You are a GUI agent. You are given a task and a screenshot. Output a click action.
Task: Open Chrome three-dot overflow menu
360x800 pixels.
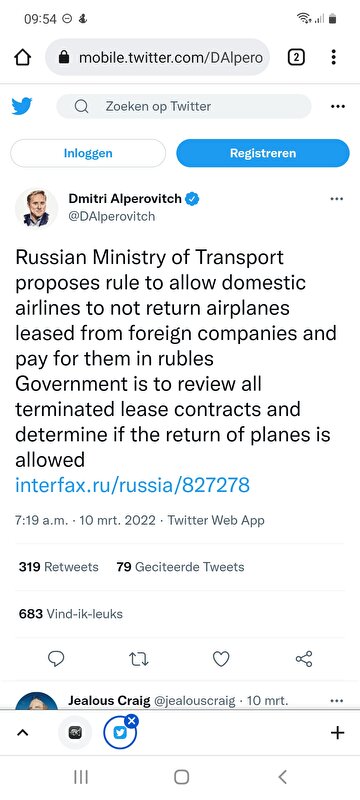point(333,57)
